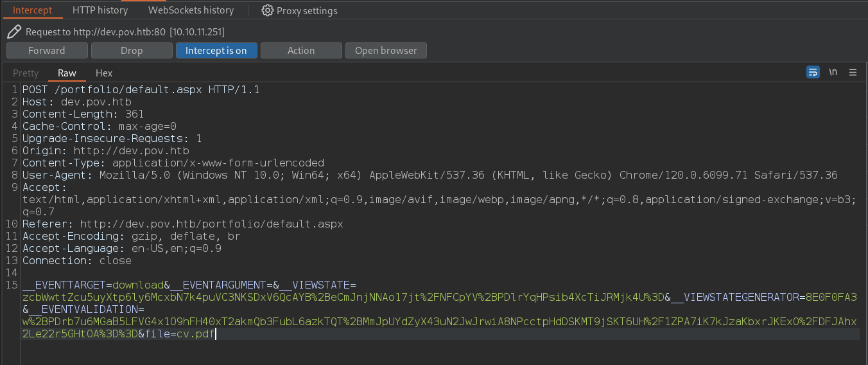This screenshot has height=365, width=868.
Task: Toggle the word wrap icon in the editor toolbar
Action: (x=813, y=72)
